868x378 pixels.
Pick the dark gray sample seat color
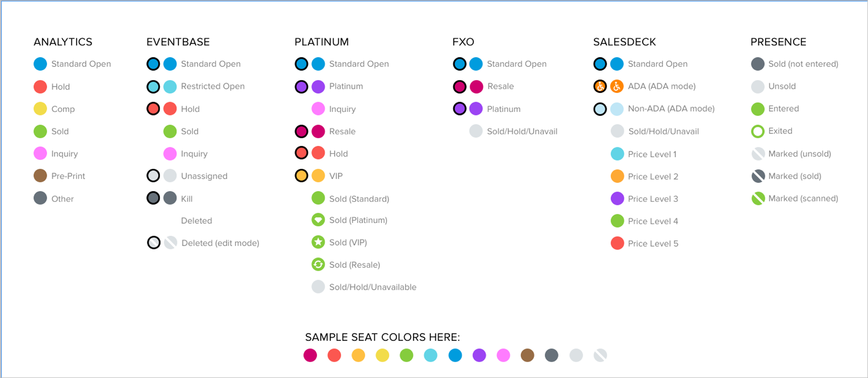point(552,355)
